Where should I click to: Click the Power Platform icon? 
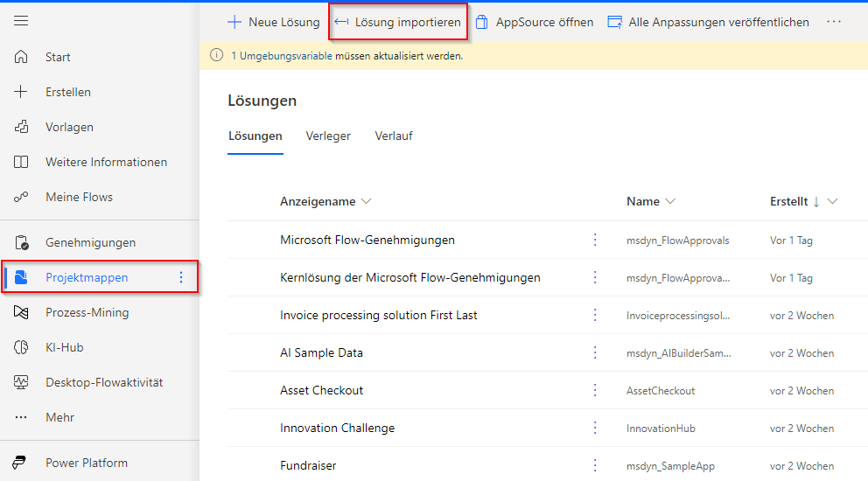pos(20,463)
